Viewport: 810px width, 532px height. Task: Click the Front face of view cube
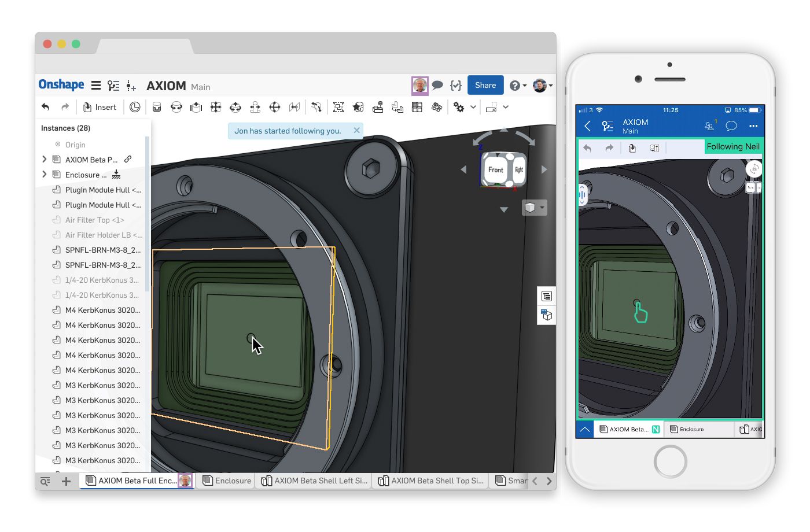pyautogui.click(x=495, y=169)
